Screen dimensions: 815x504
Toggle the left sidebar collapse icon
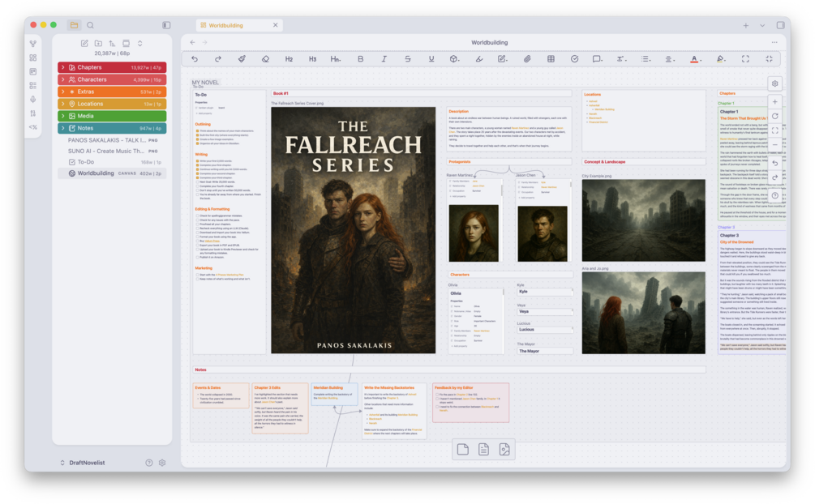pyautogui.click(x=166, y=25)
